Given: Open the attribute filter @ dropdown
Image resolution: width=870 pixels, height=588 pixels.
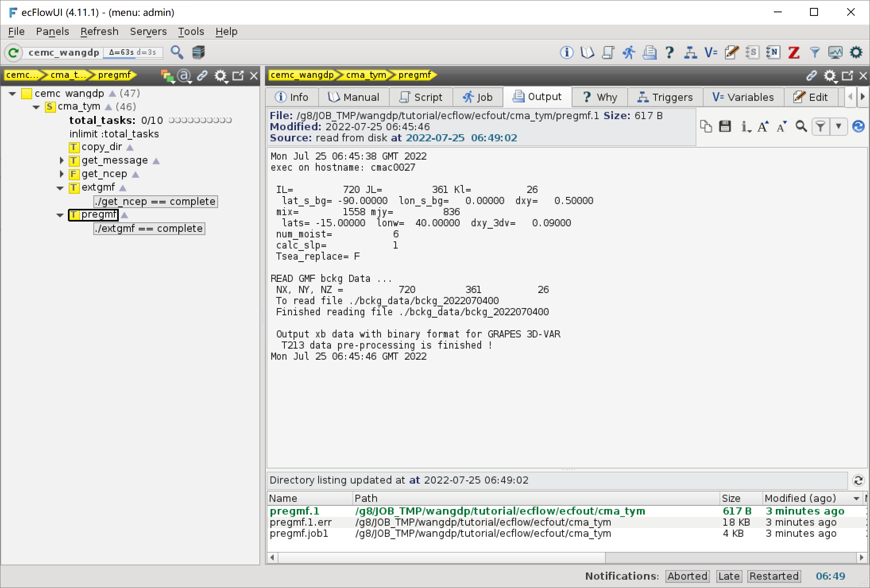Looking at the screenshot, I should tap(184, 76).
